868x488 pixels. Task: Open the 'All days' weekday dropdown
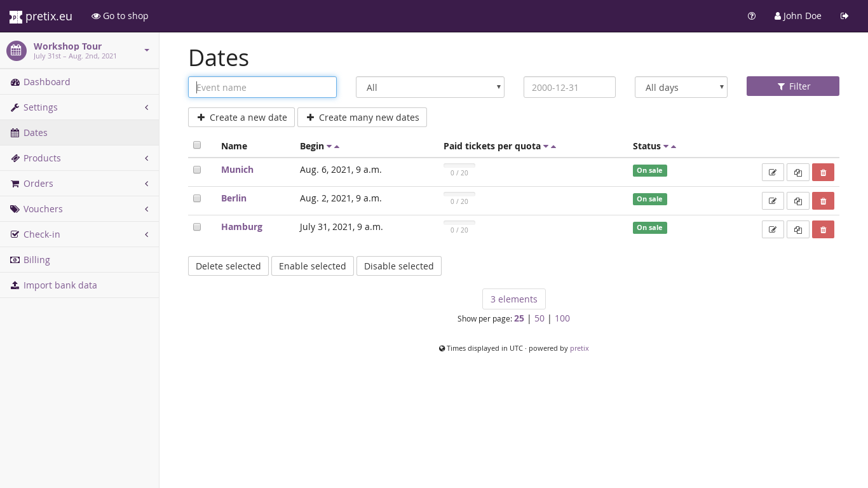click(x=681, y=88)
